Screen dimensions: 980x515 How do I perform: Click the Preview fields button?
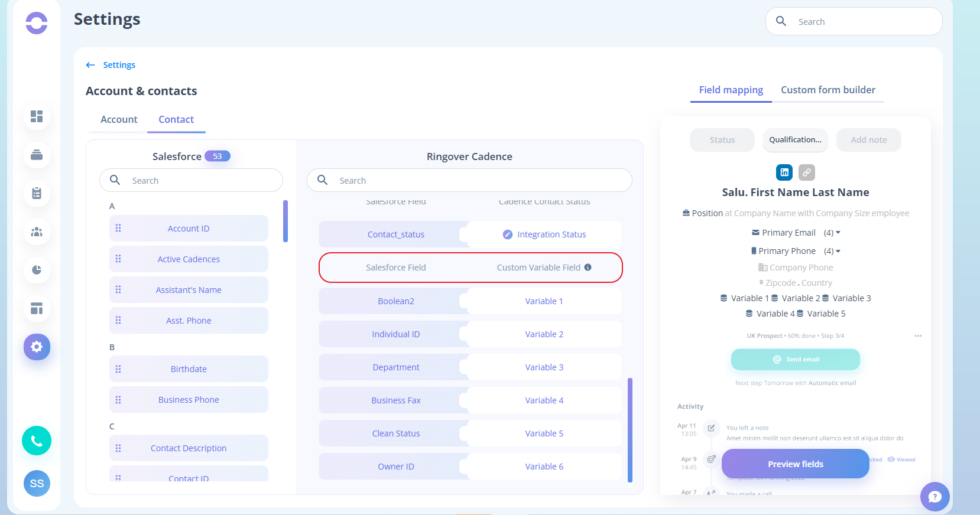point(796,464)
